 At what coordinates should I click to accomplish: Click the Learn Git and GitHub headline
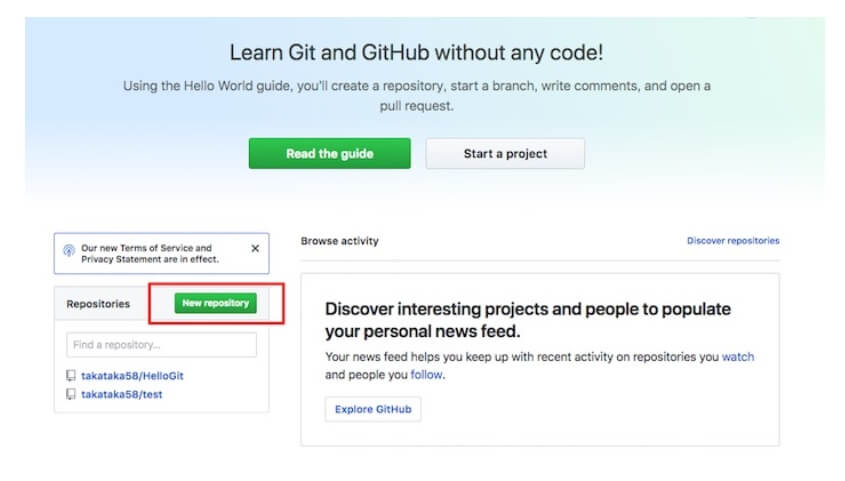[x=416, y=52]
